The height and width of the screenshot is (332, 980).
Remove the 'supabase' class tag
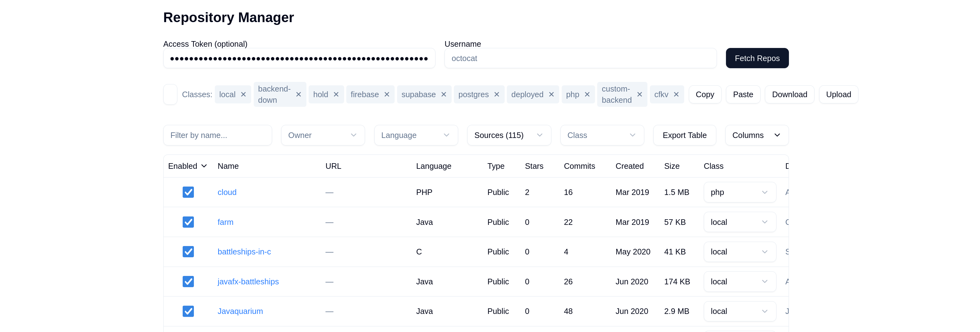[x=444, y=94]
